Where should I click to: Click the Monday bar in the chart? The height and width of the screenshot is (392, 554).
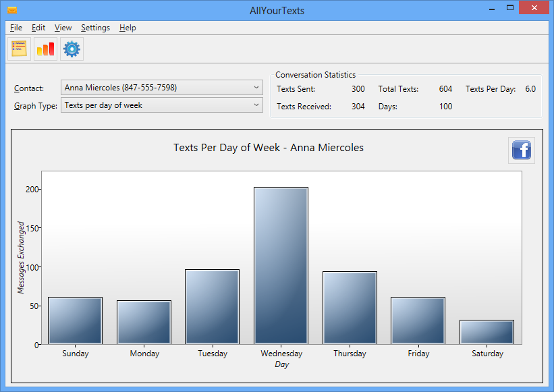coord(144,323)
